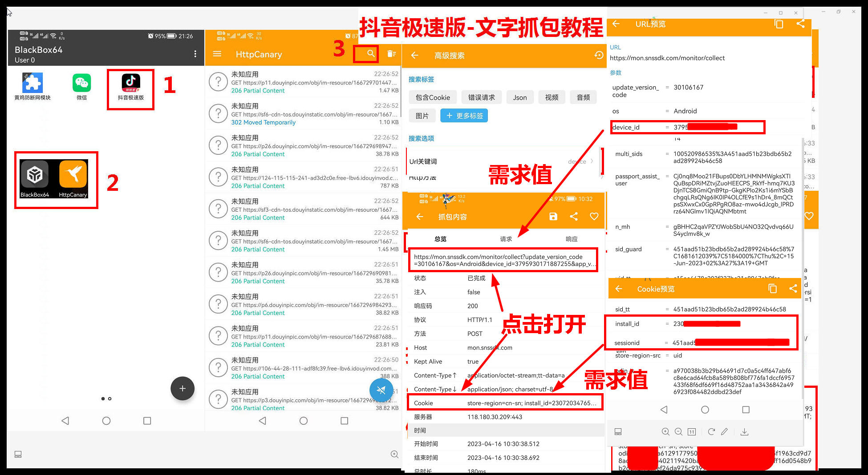The width and height of the screenshot is (868, 475).
Task: Click the reset icon in 高级搜索 header
Action: (599, 55)
